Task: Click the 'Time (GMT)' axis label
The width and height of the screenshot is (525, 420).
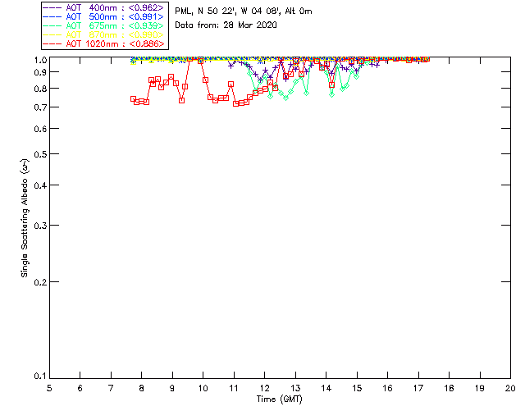Action: pos(279,399)
